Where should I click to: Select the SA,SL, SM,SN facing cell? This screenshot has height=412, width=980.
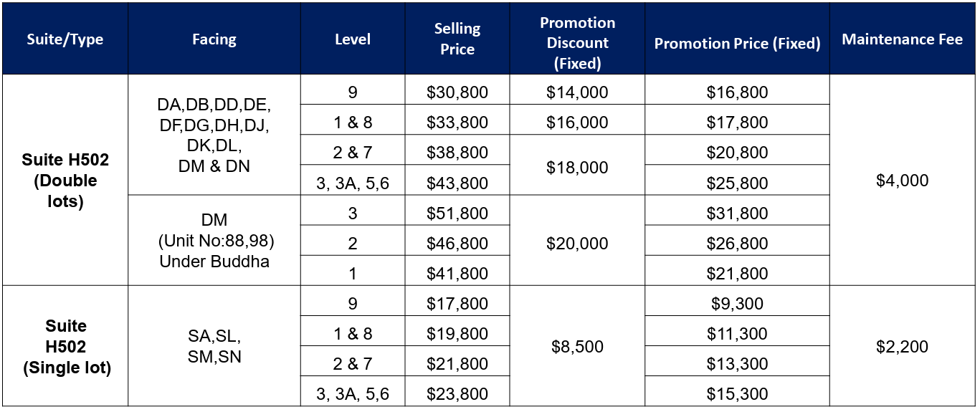pyautogui.click(x=214, y=346)
